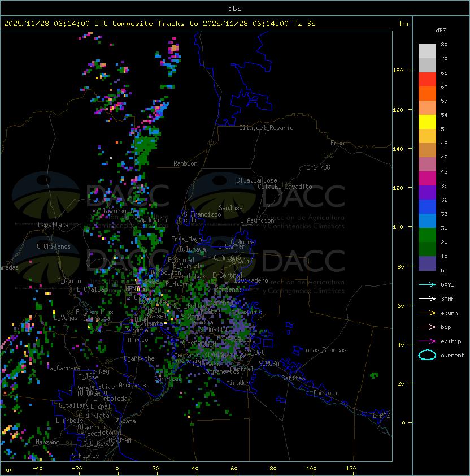Pick the light gray 70-80 dBZ swatch

[x=427, y=51]
